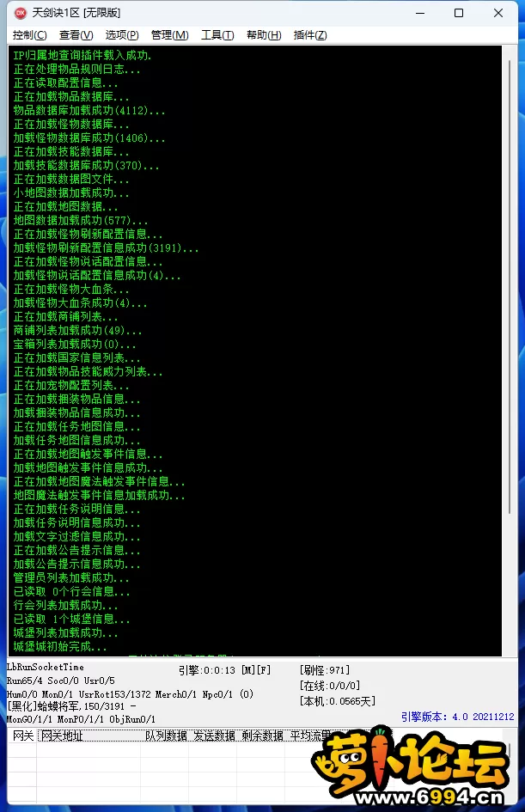Screen dimensions: 525x812
Task: Click the app icon in title bar
Action: pos(21,13)
